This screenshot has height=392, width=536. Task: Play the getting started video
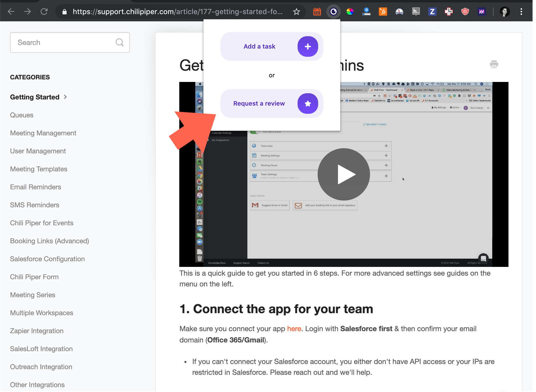point(344,174)
